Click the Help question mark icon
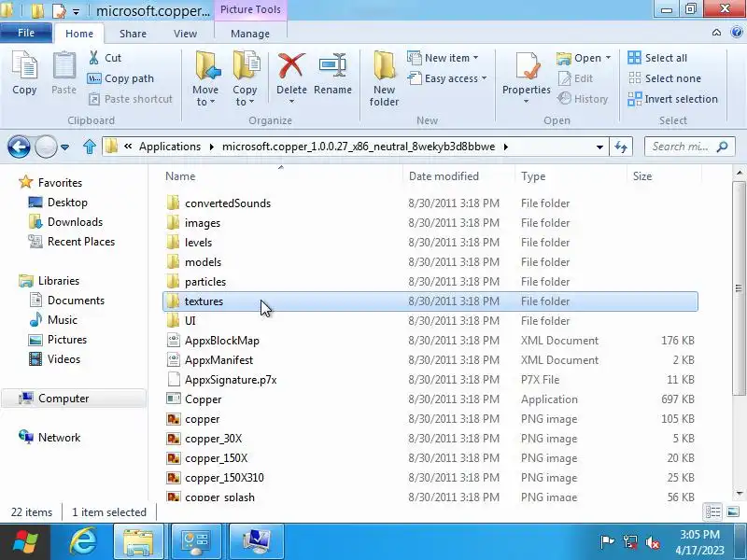Viewport: 747px width, 560px height. pyautogui.click(x=737, y=33)
